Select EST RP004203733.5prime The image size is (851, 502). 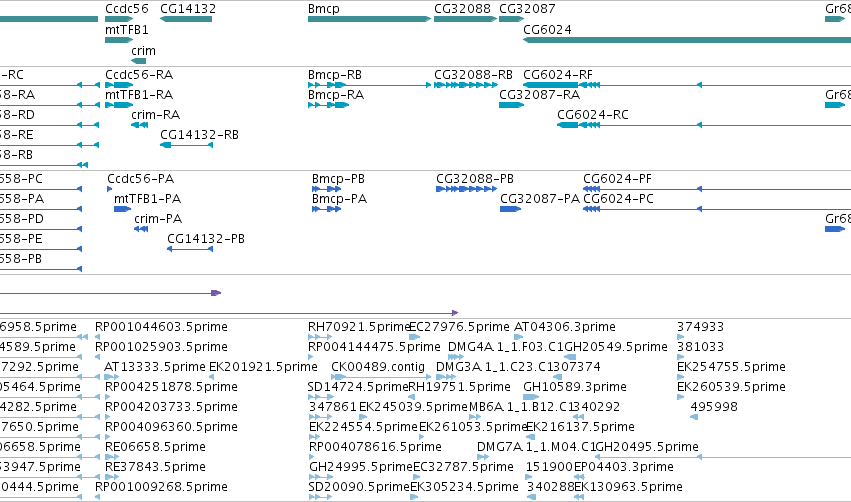pos(171,408)
